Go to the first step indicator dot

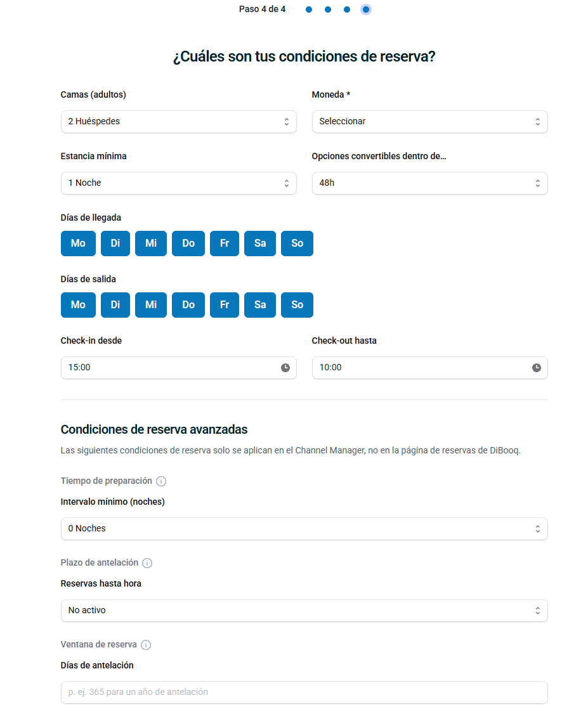pyautogui.click(x=309, y=10)
